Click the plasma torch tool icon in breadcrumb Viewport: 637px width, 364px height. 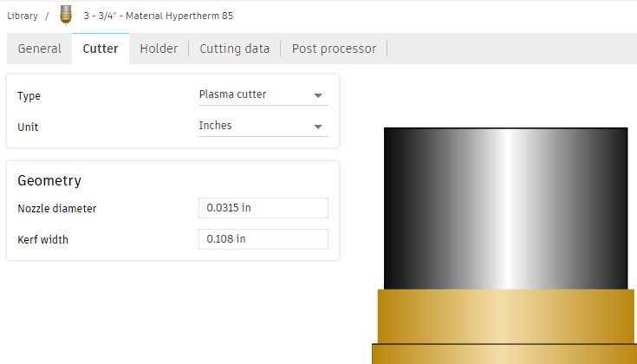(x=65, y=16)
